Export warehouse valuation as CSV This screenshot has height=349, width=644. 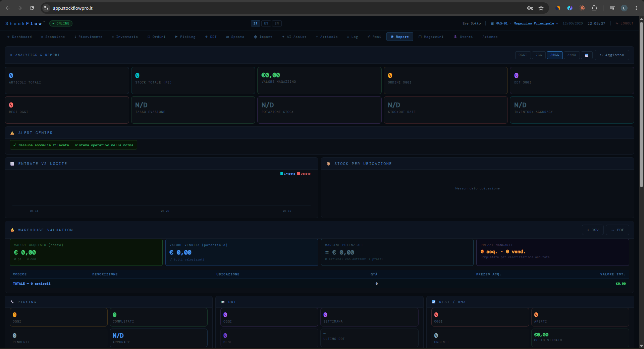593,230
